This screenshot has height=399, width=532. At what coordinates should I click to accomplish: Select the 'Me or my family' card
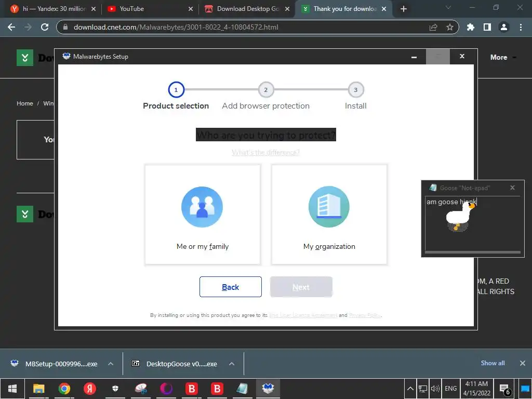click(203, 215)
